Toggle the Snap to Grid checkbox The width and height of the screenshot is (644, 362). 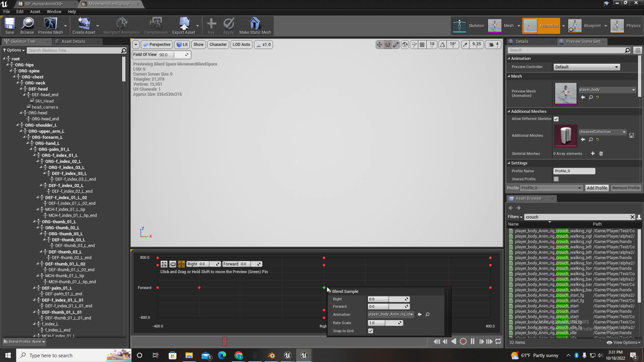(371, 331)
